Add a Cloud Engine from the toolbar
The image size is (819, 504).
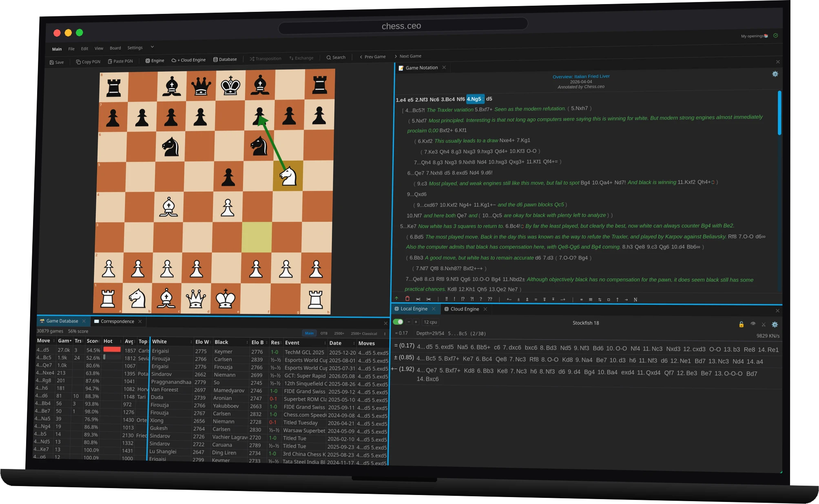pos(188,60)
